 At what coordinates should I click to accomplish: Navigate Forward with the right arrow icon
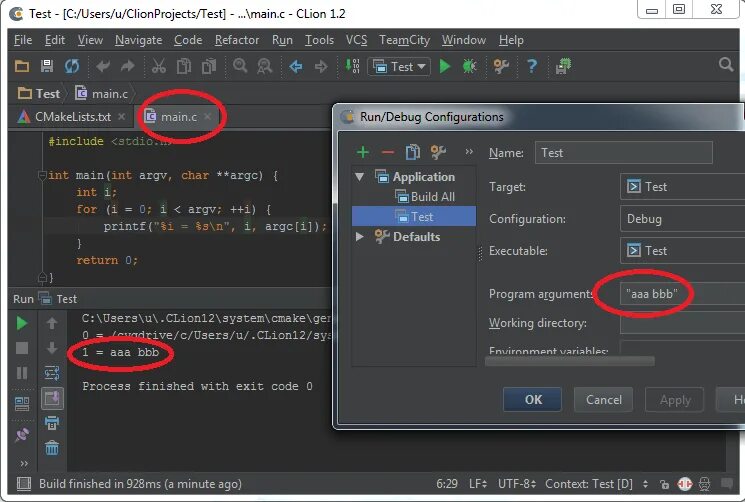pyautogui.click(x=321, y=66)
